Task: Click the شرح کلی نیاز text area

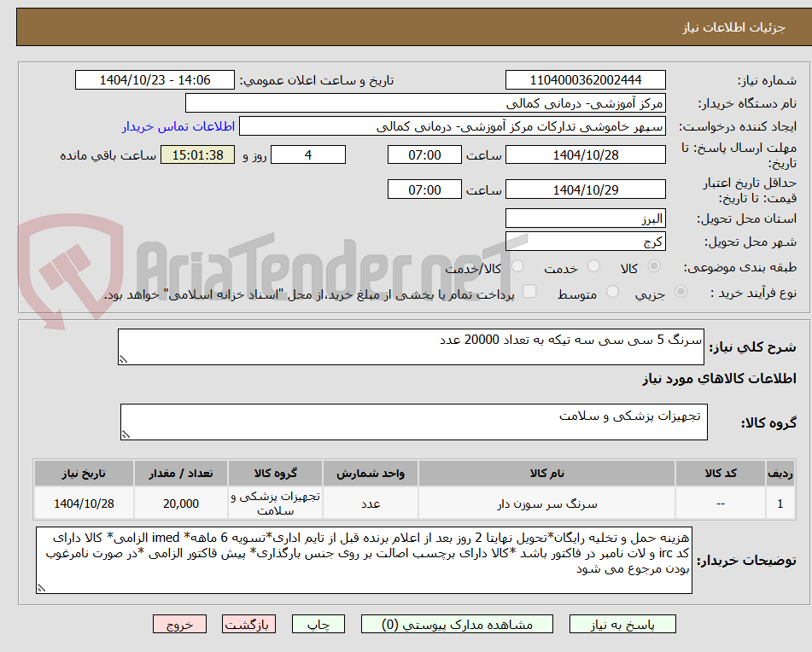Action: click(411, 346)
